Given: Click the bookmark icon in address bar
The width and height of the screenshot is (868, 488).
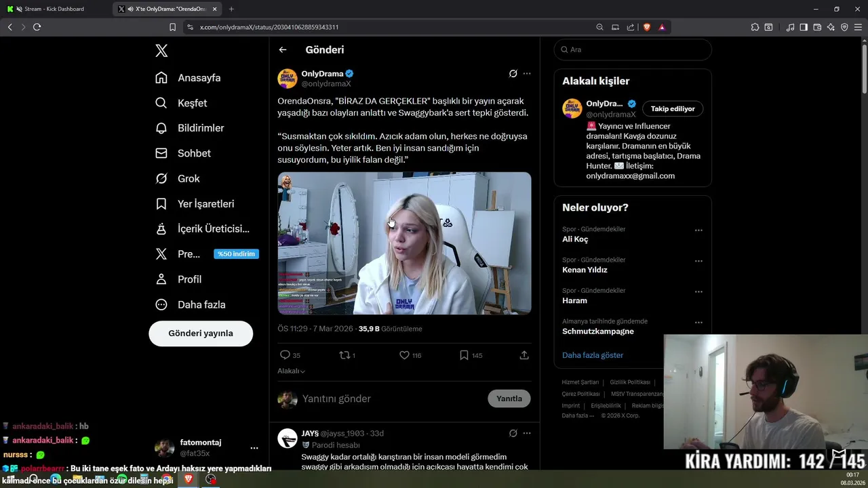Looking at the screenshot, I should click(172, 27).
